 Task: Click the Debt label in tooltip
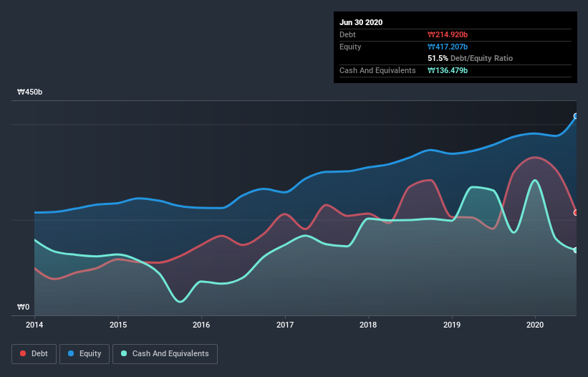[347, 35]
